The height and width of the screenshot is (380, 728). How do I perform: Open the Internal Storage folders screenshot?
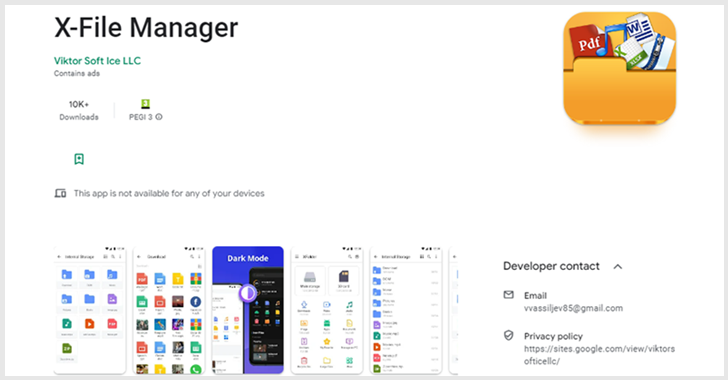coord(90,310)
